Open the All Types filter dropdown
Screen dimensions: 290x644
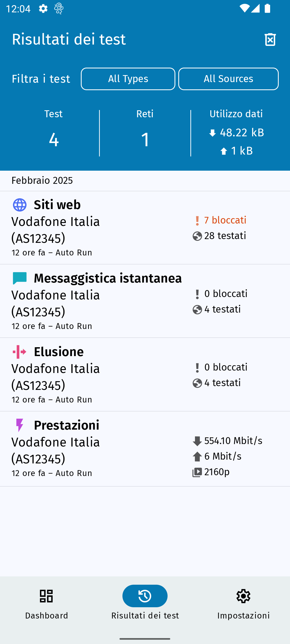point(128,79)
